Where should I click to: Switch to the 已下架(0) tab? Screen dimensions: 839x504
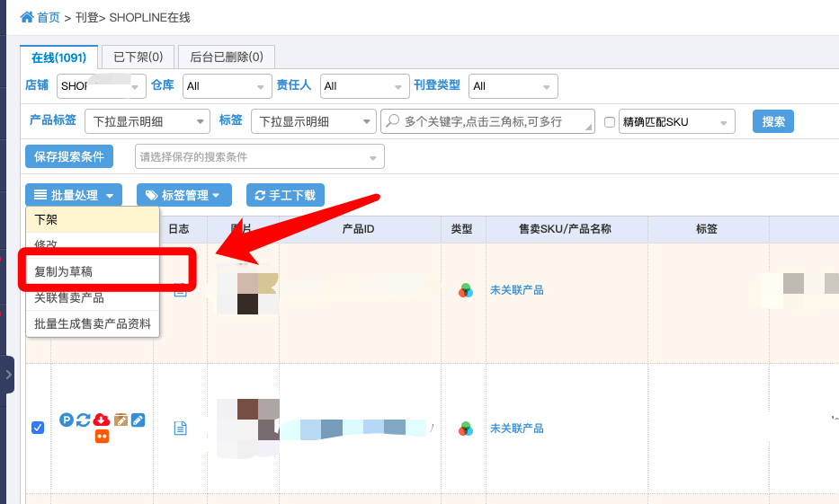point(138,57)
